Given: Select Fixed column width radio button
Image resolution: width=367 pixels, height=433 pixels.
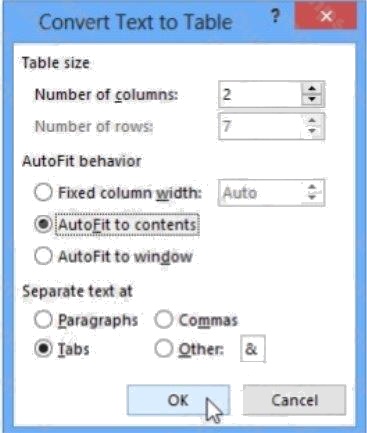Looking at the screenshot, I should tap(43, 192).
